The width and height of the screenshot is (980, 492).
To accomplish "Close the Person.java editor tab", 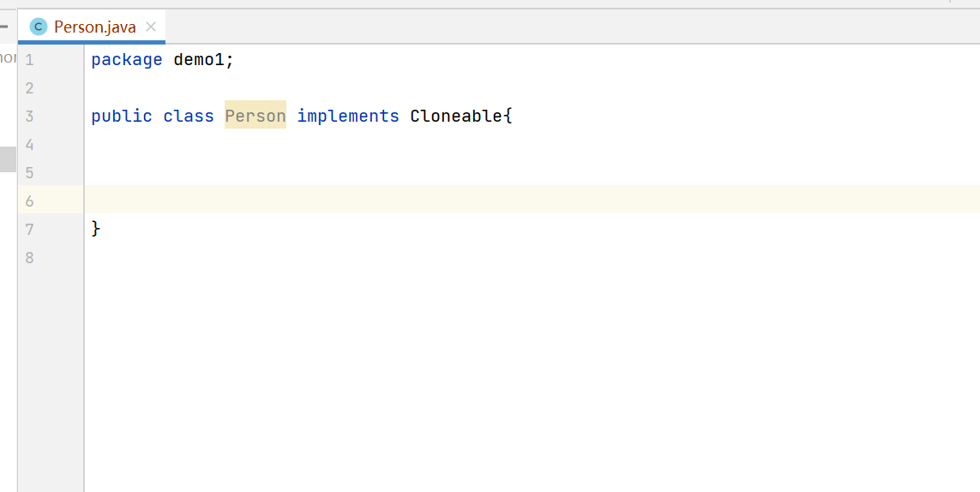I will click(x=151, y=27).
